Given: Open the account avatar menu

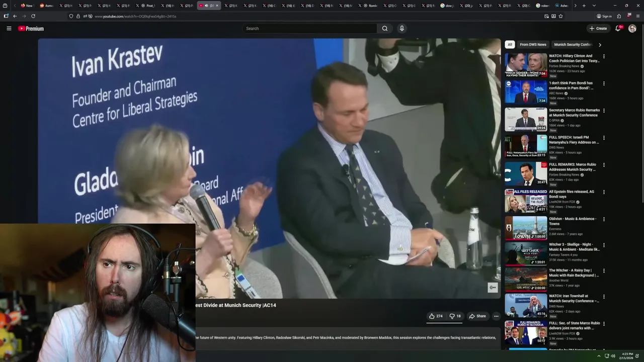Looking at the screenshot, I should tap(632, 29).
